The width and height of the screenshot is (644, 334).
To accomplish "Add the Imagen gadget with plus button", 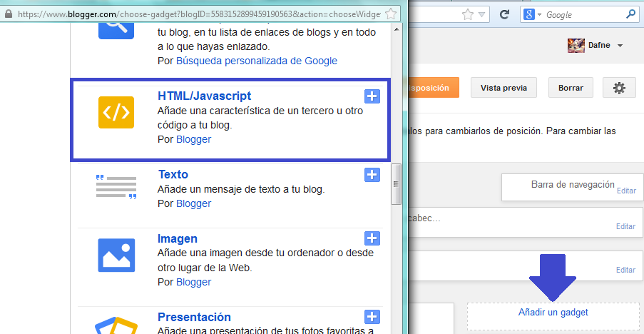I will click(x=372, y=238).
